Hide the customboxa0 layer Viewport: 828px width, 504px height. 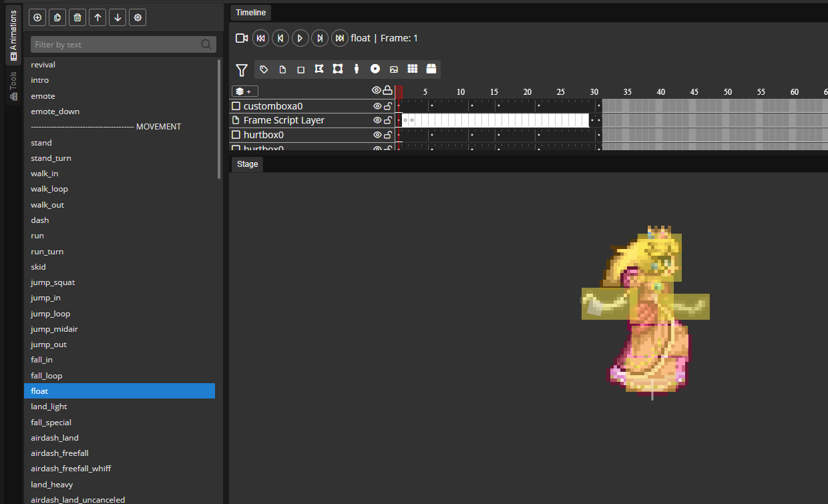coord(377,106)
